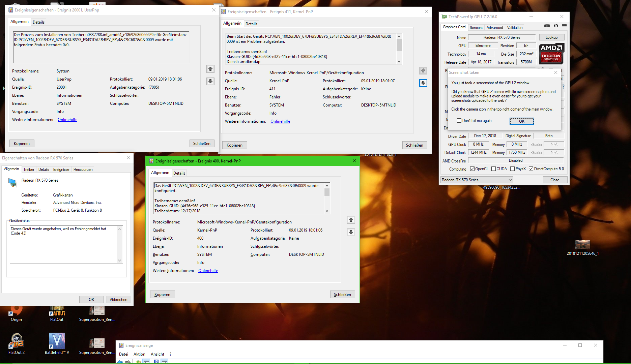Click scroll-down arrow in Gerätestatus box
Viewport: 631px width, 364px height.
pos(119,261)
